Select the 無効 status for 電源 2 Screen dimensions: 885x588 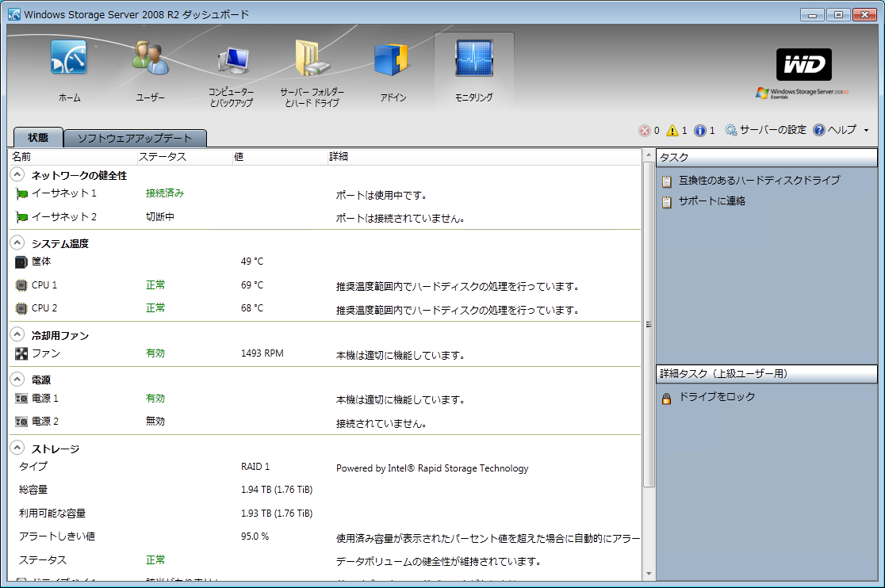[155, 421]
